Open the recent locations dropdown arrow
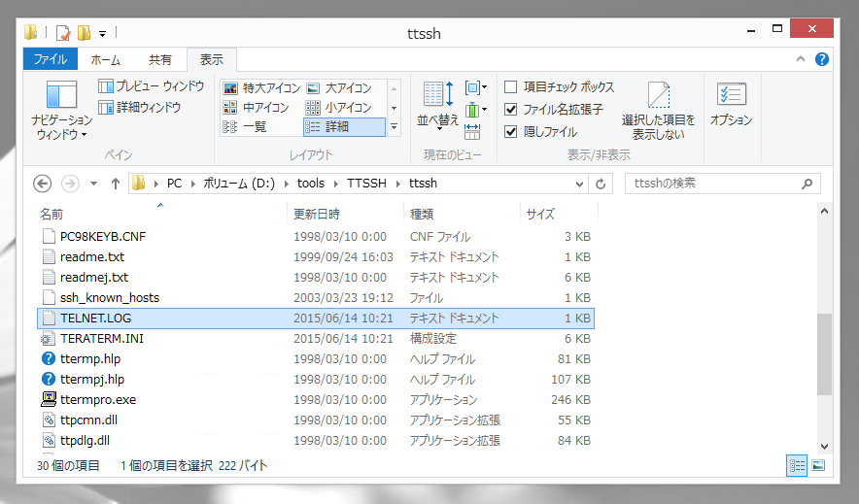Image resolution: width=859 pixels, height=504 pixels. [93, 184]
